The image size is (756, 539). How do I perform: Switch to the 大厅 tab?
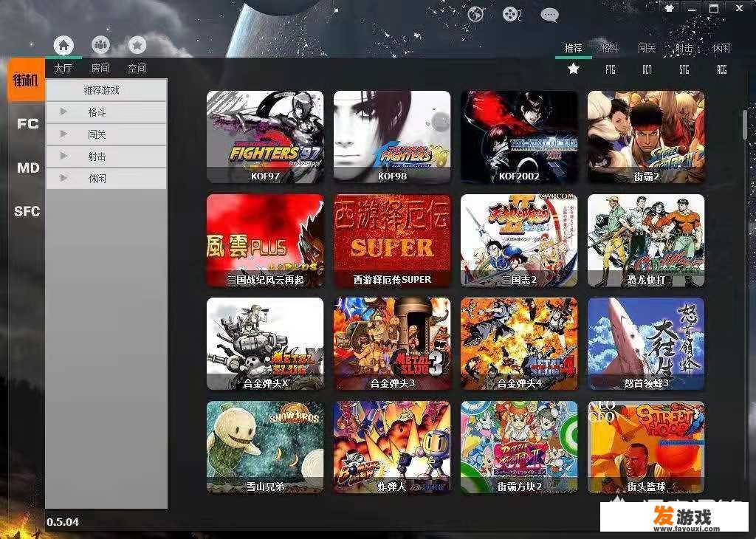pos(63,68)
